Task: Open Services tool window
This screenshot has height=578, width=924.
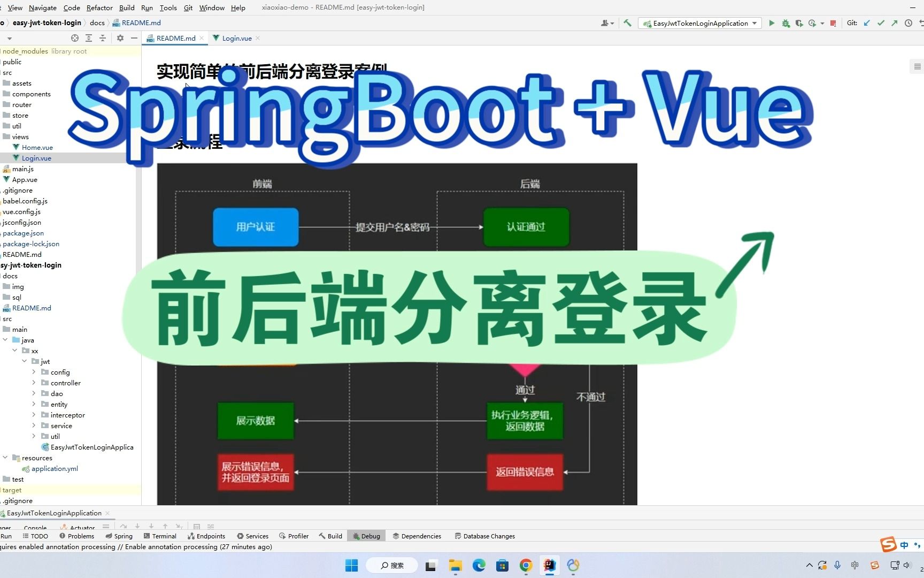Action: pos(252,536)
